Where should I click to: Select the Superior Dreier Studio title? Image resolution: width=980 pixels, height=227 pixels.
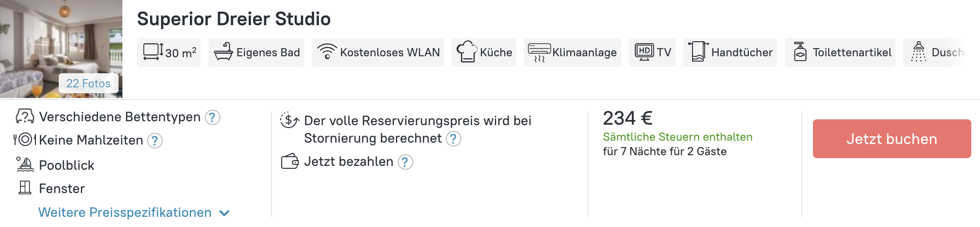tap(234, 19)
